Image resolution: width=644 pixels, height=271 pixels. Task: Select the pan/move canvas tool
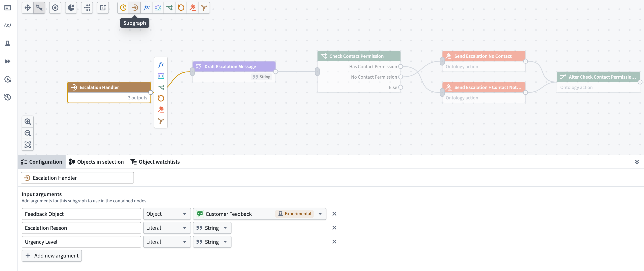coord(27,8)
